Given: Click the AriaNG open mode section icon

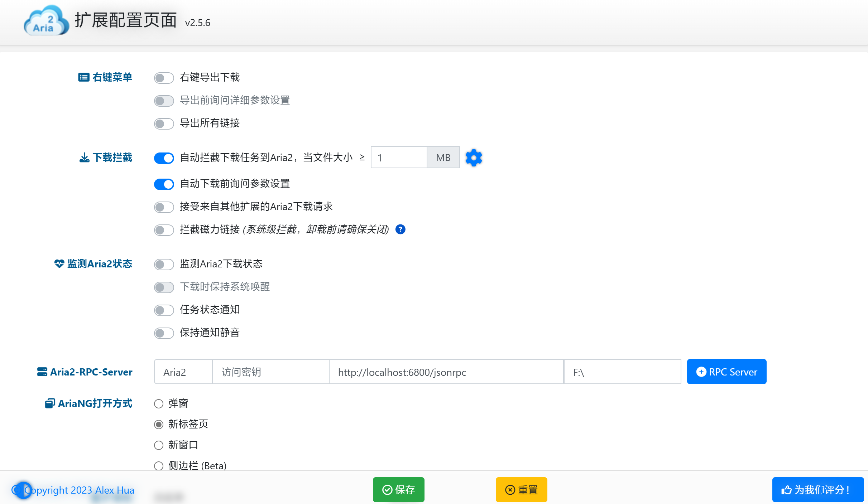Looking at the screenshot, I should point(50,403).
